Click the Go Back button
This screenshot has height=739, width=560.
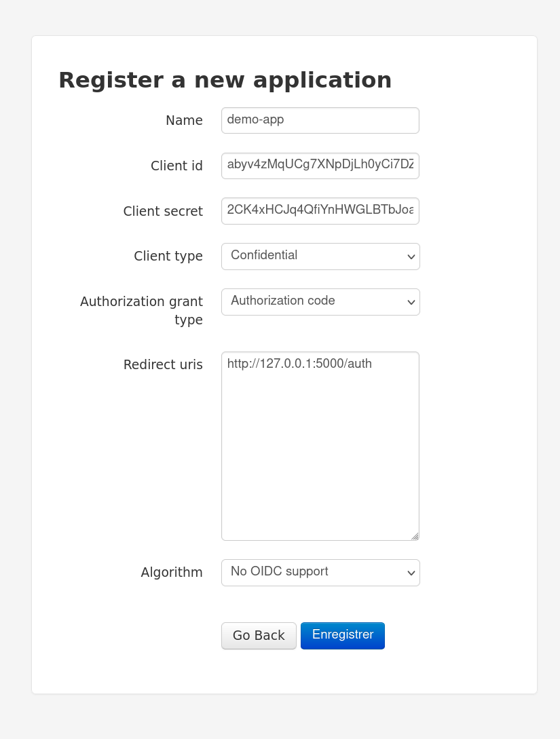tap(259, 635)
